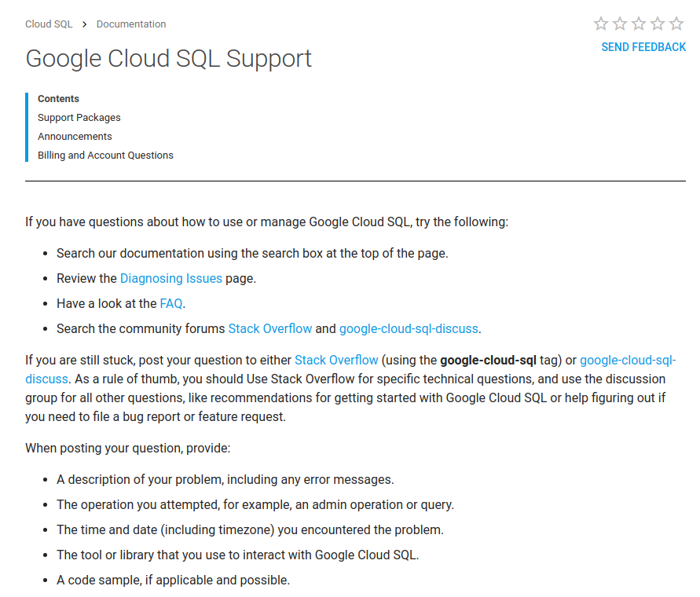Open the Diagnosing Issues page link
Image resolution: width=700 pixels, height=597 pixels.
(x=171, y=278)
